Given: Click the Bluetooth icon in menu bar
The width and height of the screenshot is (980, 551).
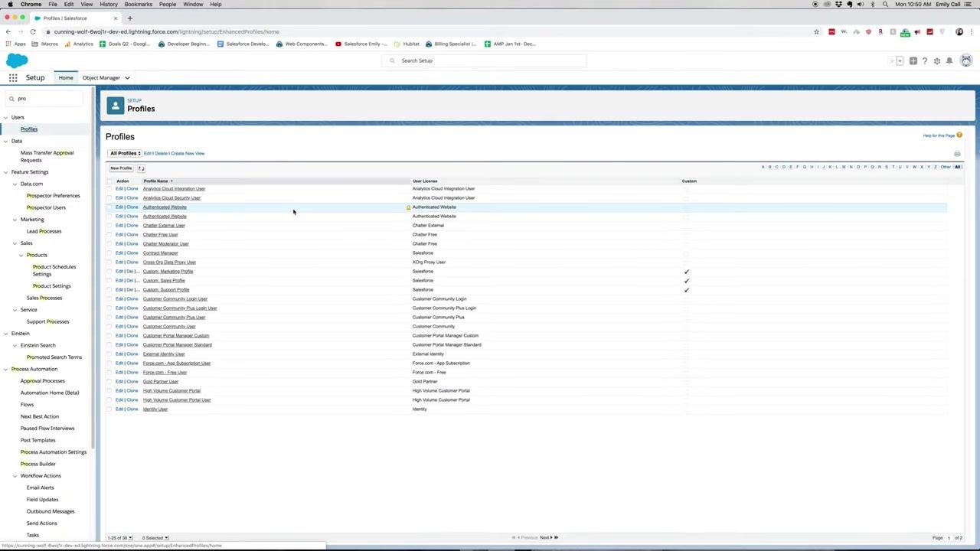Looking at the screenshot, I should 872,4.
